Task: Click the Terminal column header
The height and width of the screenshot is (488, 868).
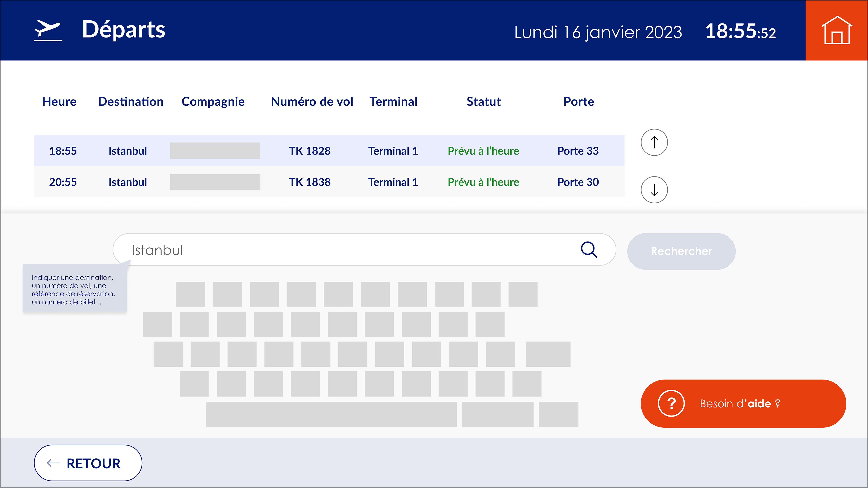Action: tap(393, 101)
